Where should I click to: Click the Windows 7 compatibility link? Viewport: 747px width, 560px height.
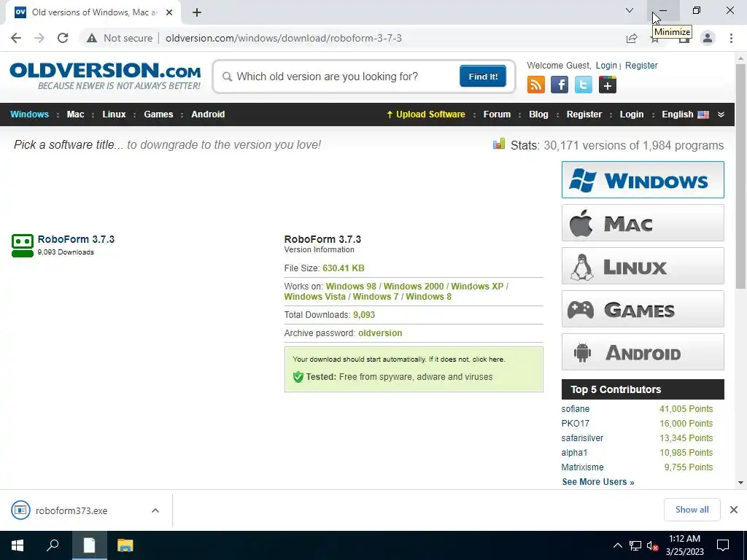pyautogui.click(x=376, y=297)
